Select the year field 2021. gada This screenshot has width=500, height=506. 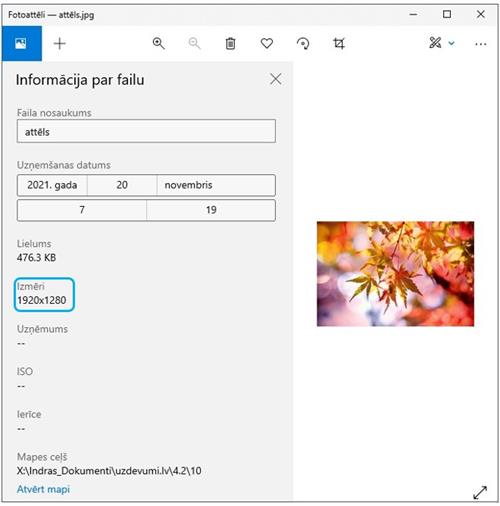(x=52, y=185)
